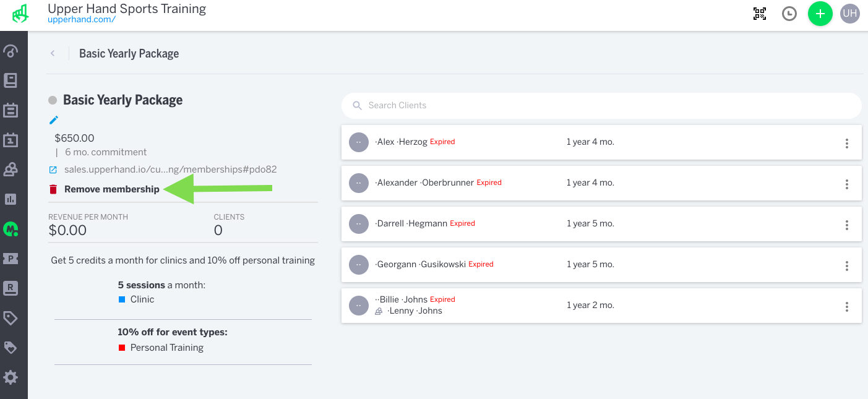Image resolution: width=868 pixels, height=399 pixels.
Task: Click the Upper Hand green logo
Action: (20, 14)
